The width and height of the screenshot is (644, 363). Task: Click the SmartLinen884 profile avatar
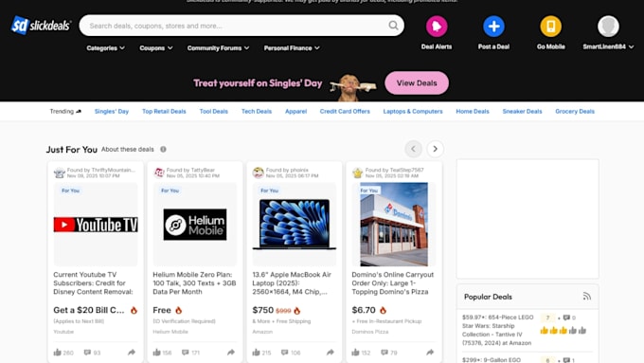[608, 27]
